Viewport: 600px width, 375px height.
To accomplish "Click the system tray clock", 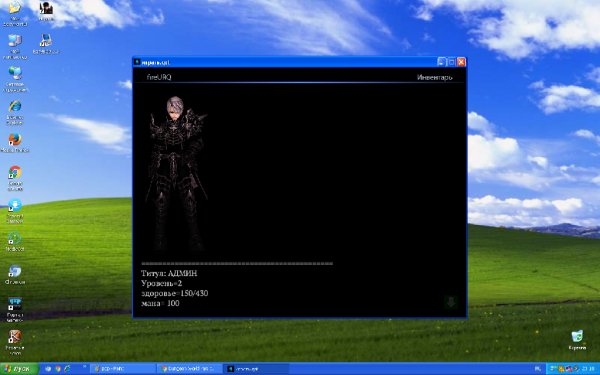I will pos(589,369).
